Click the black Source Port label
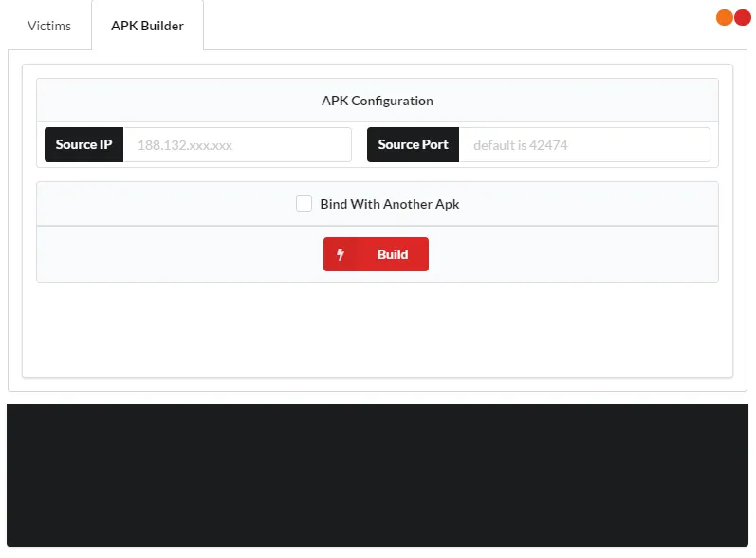This screenshot has height=558, width=756. click(413, 145)
